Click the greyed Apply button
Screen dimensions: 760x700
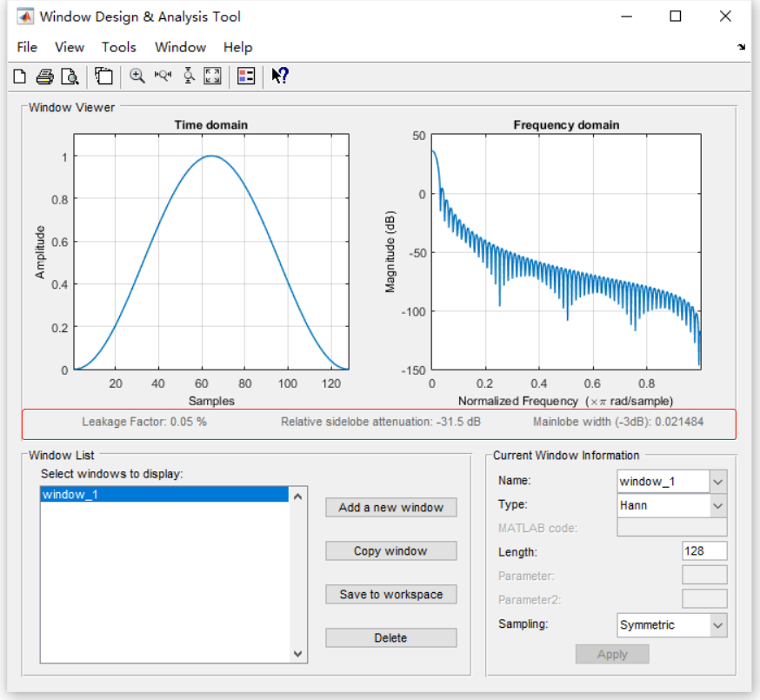point(612,655)
